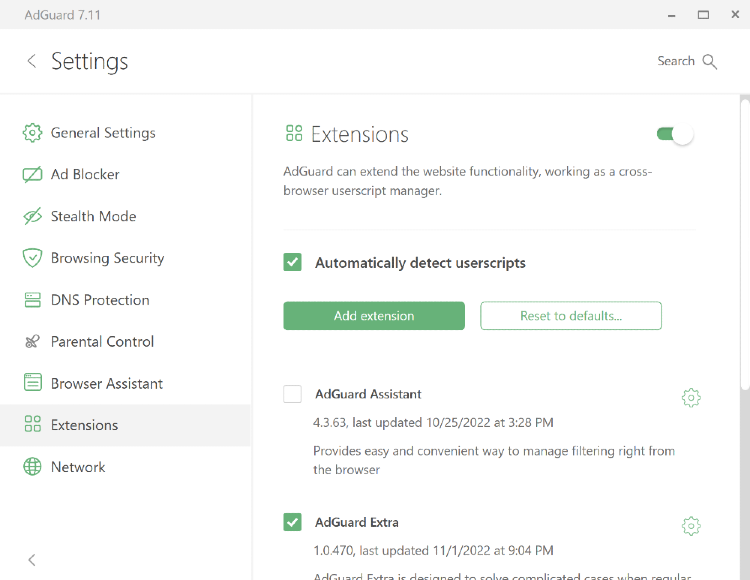Click the vertical scrollbar on right

(x=744, y=244)
